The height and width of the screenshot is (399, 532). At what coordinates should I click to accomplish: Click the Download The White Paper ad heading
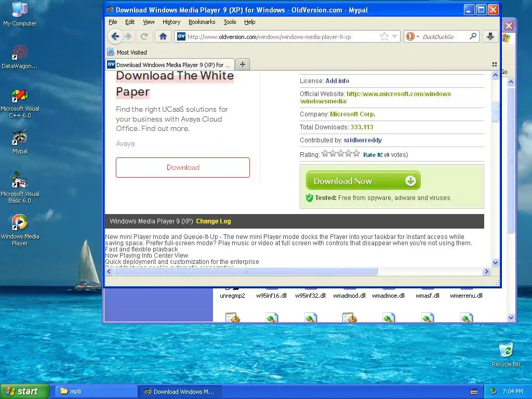click(x=175, y=84)
